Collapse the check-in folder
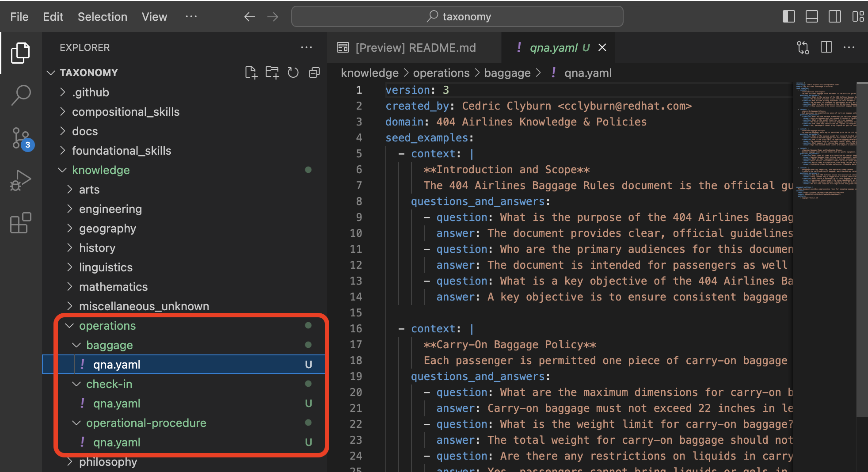 [x=77, y=384]
